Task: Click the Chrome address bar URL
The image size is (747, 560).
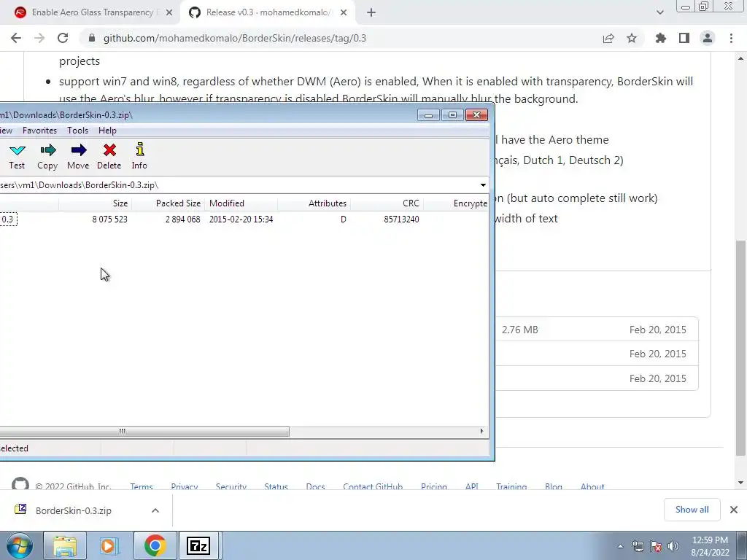Action: [x=235, y=38]
